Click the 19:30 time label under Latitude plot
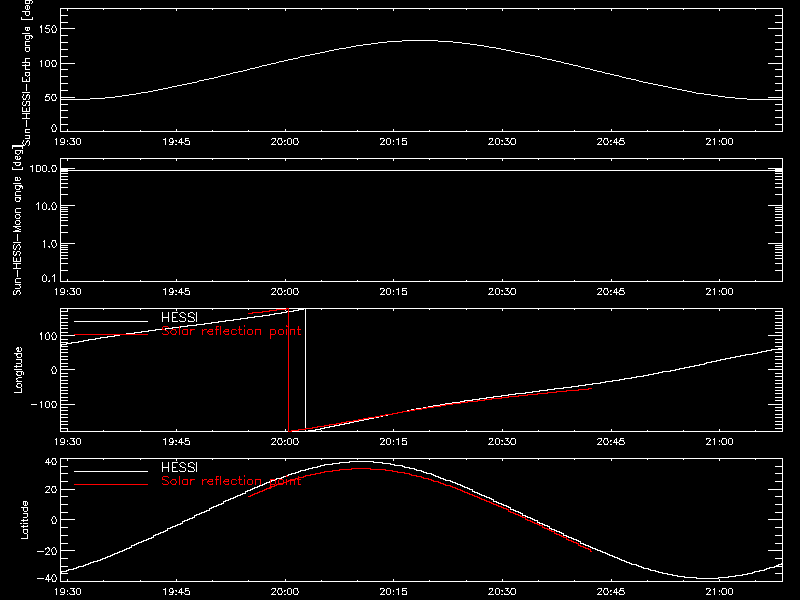This screenshot has height=600, width=800. 67,591
